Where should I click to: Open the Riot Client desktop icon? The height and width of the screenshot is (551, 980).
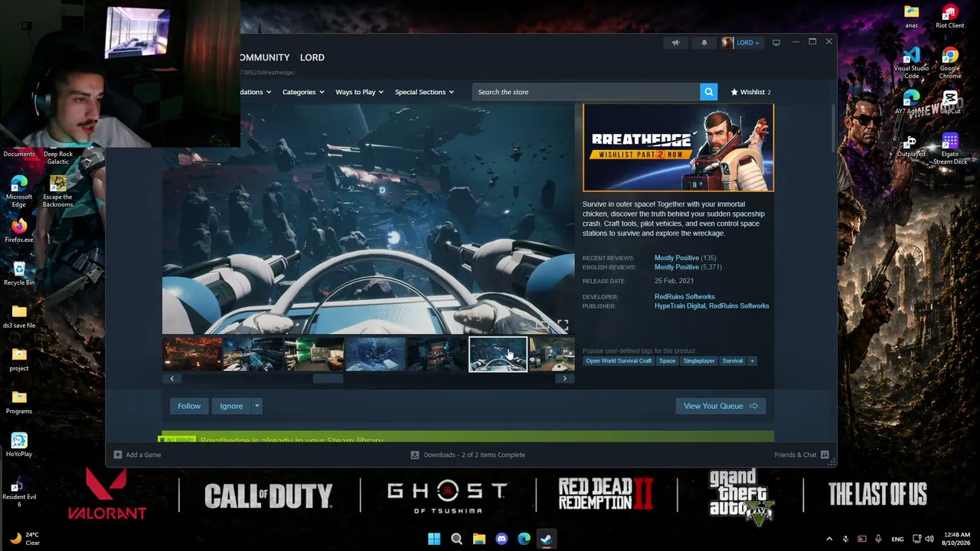[949, 17]
